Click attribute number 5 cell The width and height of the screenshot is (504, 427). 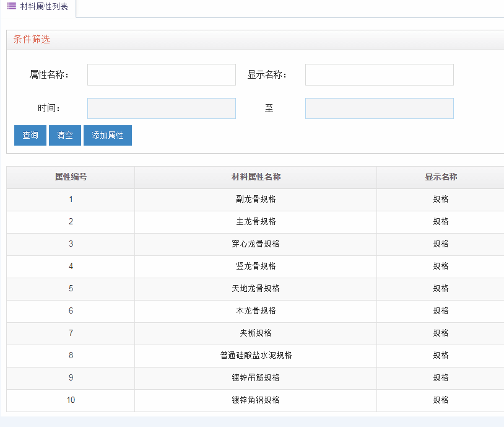tap(71, 289)
